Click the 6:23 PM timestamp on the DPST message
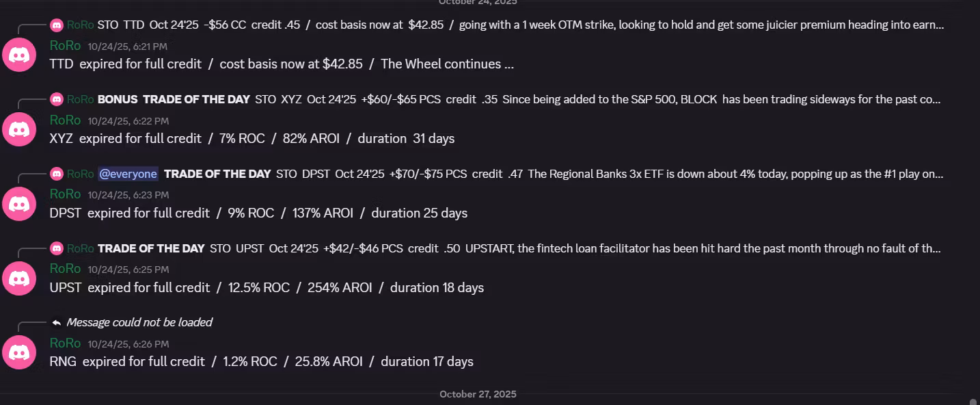Screen dimensions: 980x405 [128, 195]
